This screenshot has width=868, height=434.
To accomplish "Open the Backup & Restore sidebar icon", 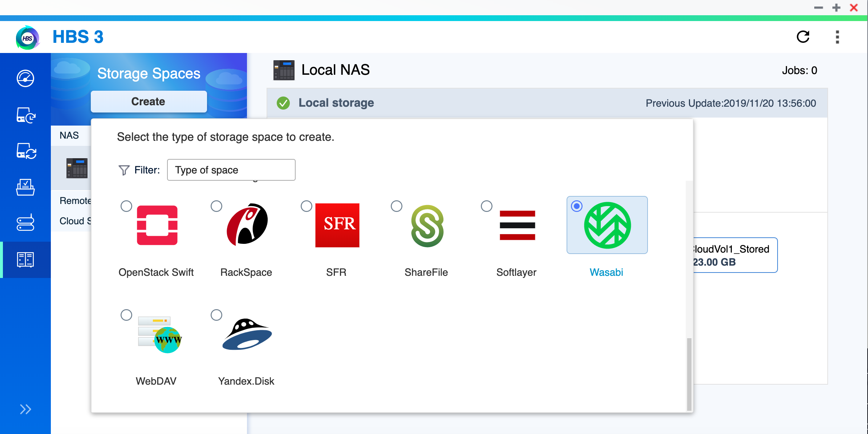I will tap(25, 115).
